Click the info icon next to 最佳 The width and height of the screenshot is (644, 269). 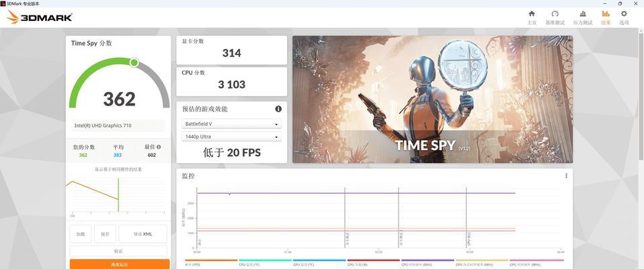(159, 147)
